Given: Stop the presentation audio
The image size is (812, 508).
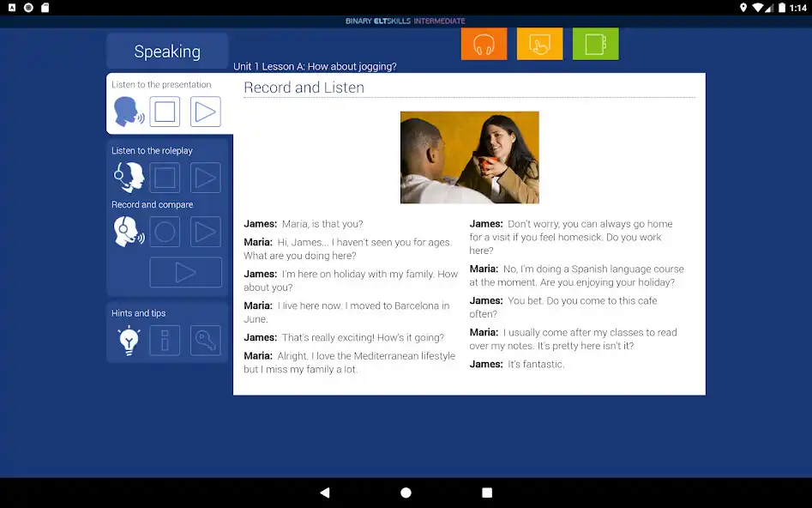Looking at the screenshot, I should point(165,112).
